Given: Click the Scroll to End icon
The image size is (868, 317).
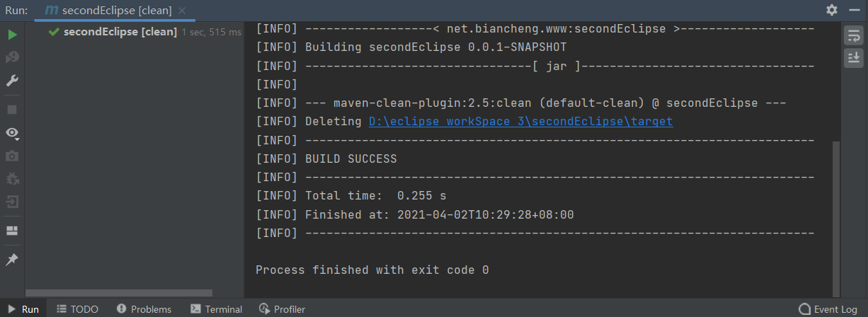Looking at the screenshot, I should point(853,58).
